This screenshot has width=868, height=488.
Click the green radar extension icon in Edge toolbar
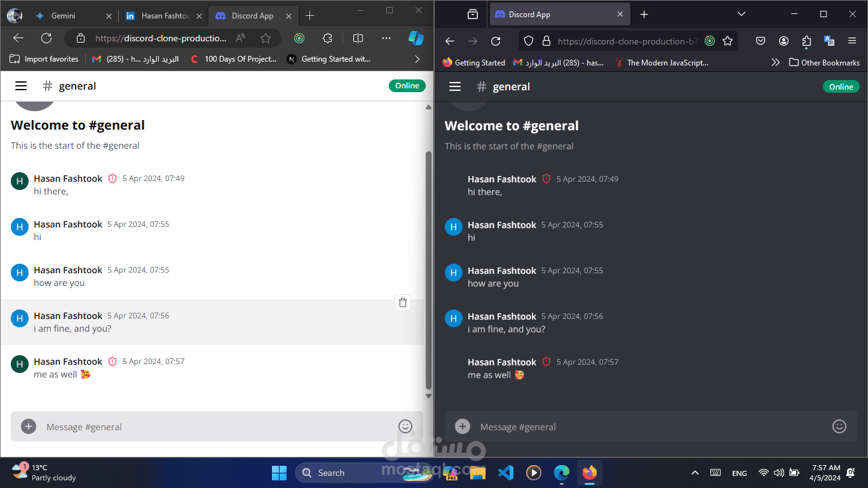[299, 38]
